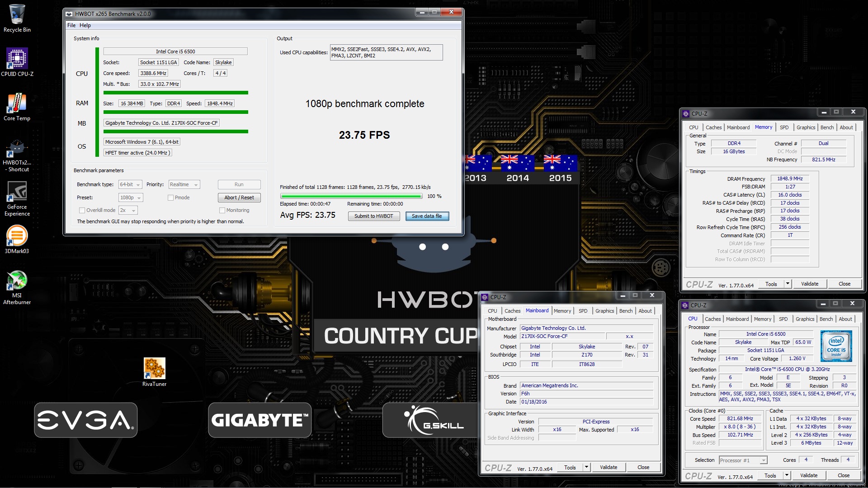
Task: Click HWBOT x265 Benchmark title bar icon
Action: point(69,14)
